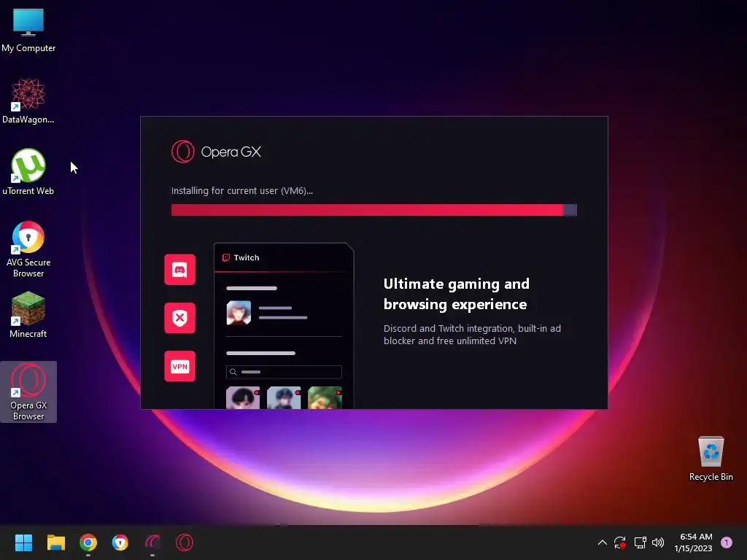
Task: Click 'Ultimate gaming and browsing experience' heading
Action: point(457,294)
